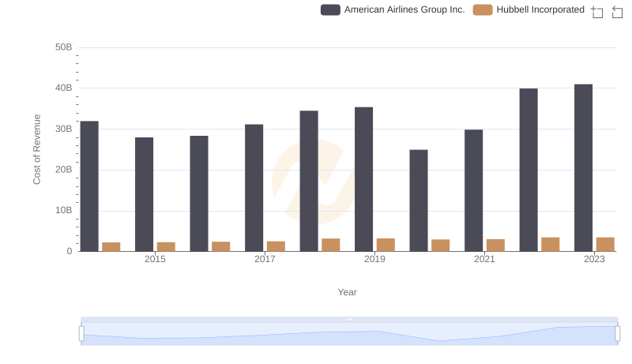
Task: Select the 2016 American Airlines bar
Action: tap(199, 193)
